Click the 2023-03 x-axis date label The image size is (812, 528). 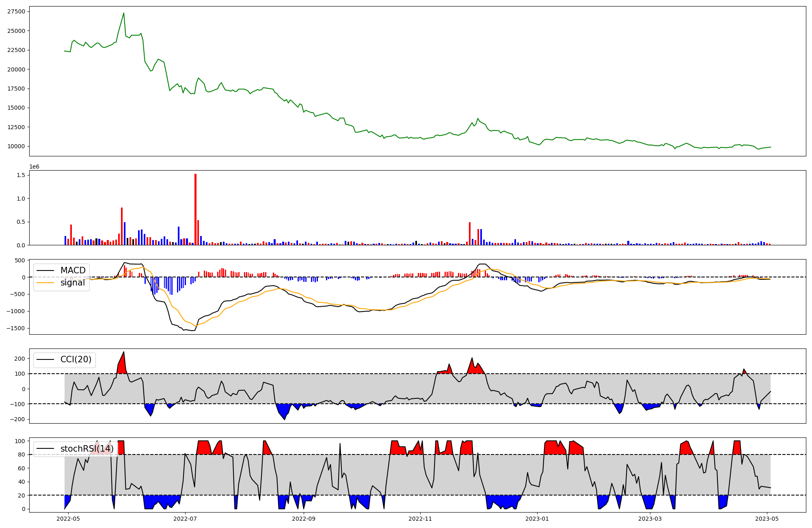[x=650, y=519]
